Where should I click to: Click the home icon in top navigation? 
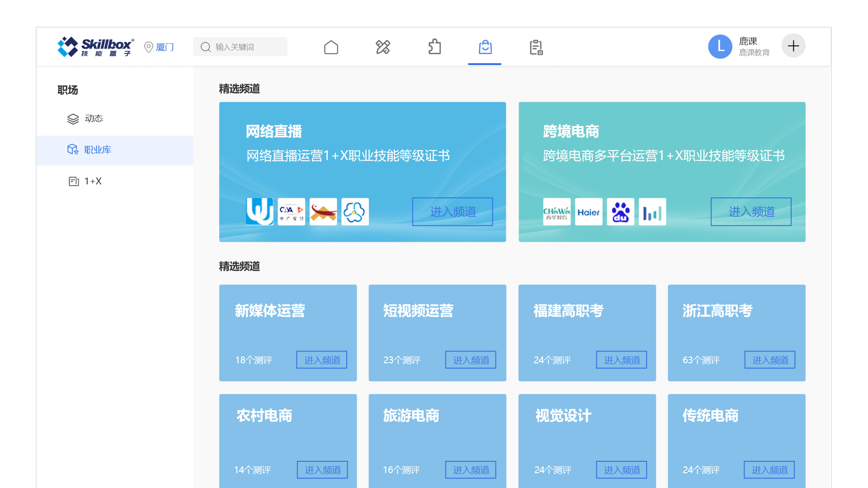[x=331, y=47]
